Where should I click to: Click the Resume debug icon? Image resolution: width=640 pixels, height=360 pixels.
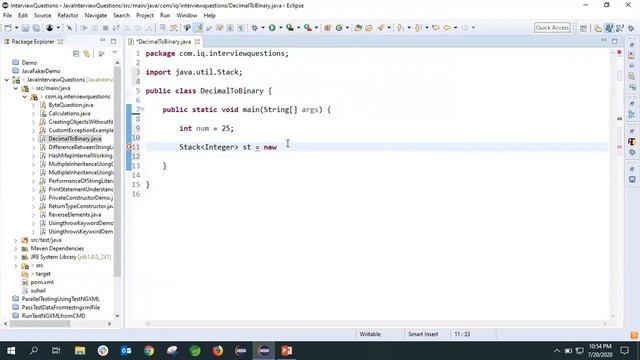pyautogui.click(x=84, y=28)
